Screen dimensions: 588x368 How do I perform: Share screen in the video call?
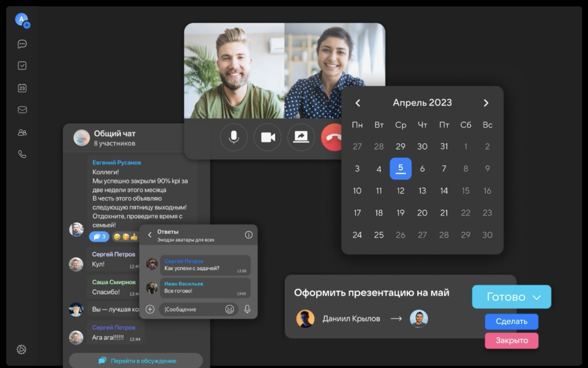(301, 137)
